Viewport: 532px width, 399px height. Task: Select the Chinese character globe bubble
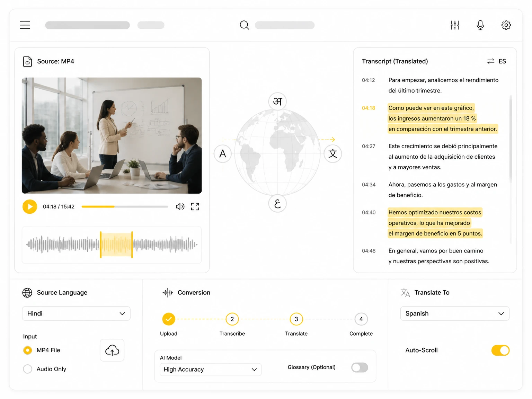333,153
